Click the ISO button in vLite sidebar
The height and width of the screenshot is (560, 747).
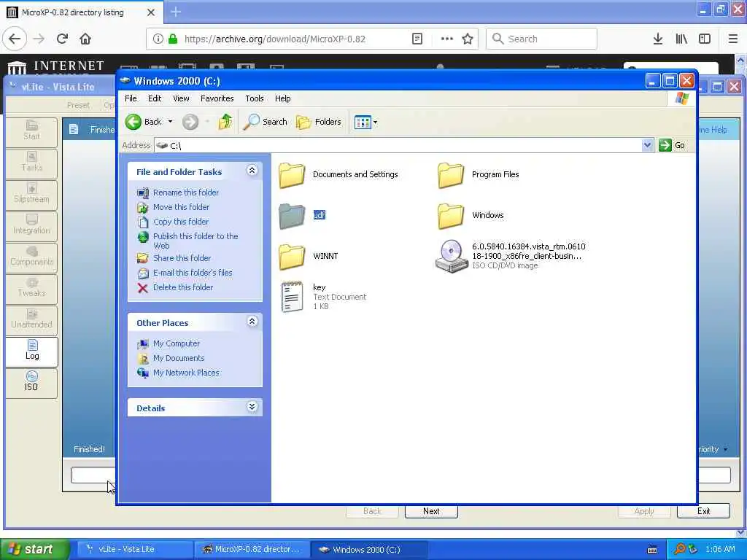(32, 383)
